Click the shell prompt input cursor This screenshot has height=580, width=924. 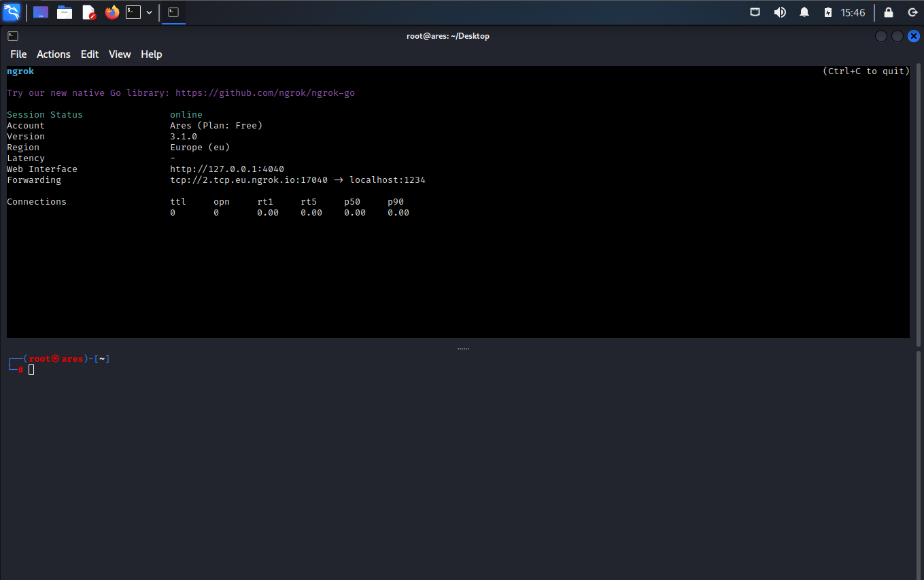click(x=31, y=369)
